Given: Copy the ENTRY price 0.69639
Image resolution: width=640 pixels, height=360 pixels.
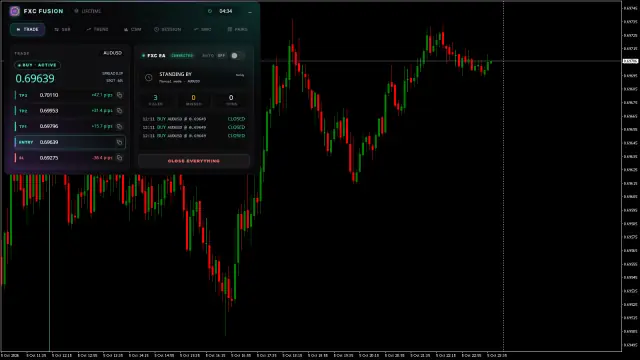Looking at the screenshot, I should [119, 142].
